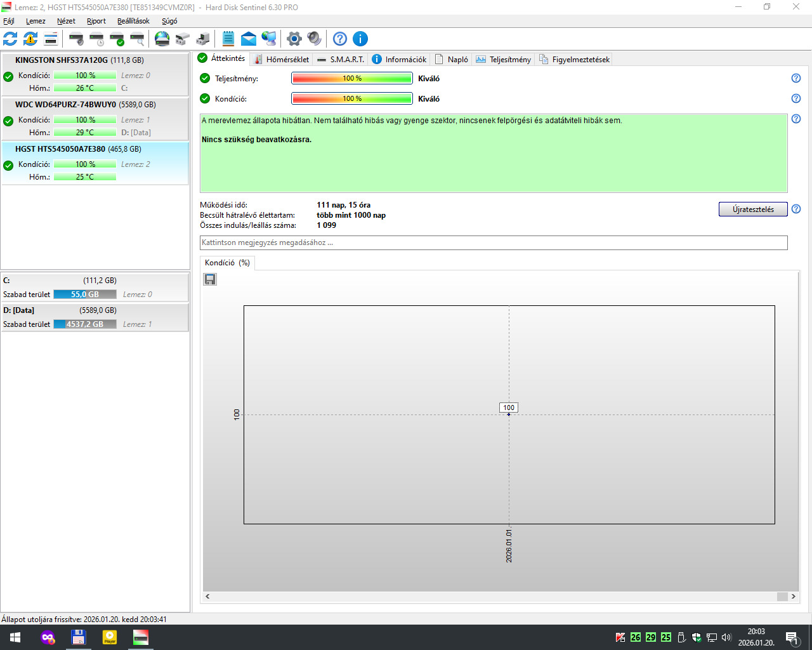Click the comment field Kattintson megjegyzés megadásához
812x650 pixels.
(x=494, y=242)
